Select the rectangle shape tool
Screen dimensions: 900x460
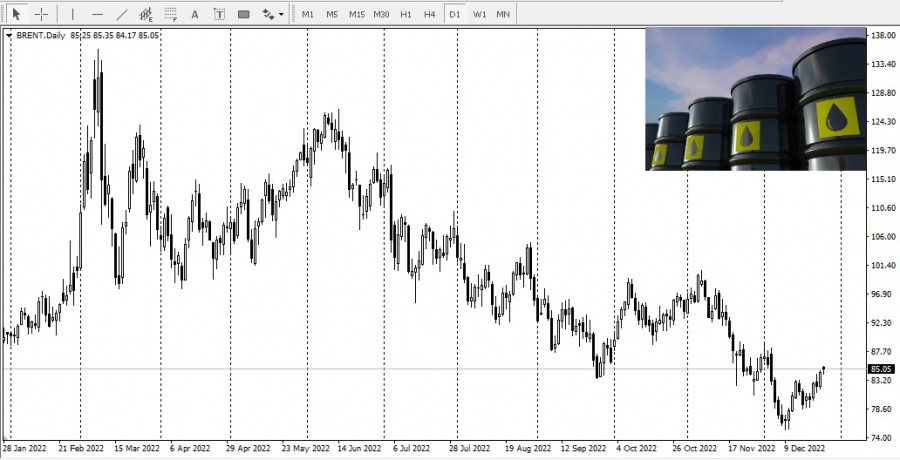point(244,14)
